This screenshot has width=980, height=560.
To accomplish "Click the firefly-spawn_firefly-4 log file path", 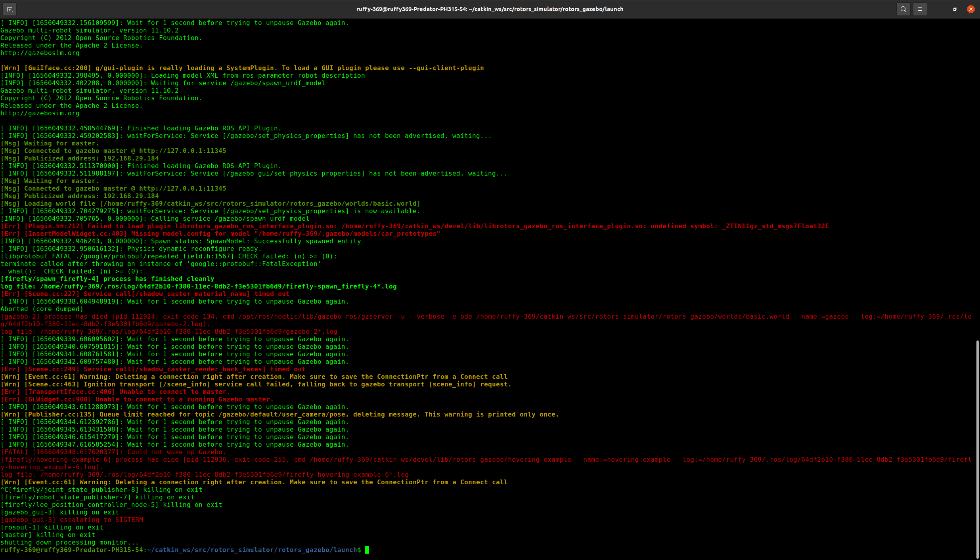I will [x=198, y=287].
